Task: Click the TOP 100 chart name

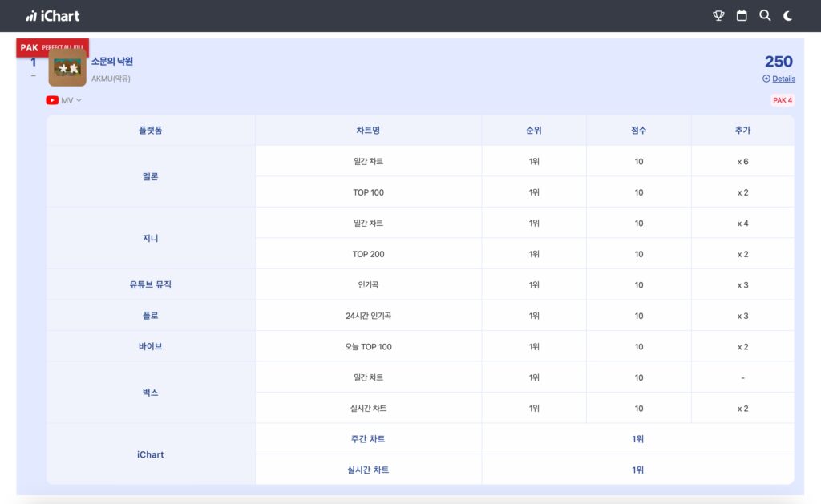Action: 368,192
